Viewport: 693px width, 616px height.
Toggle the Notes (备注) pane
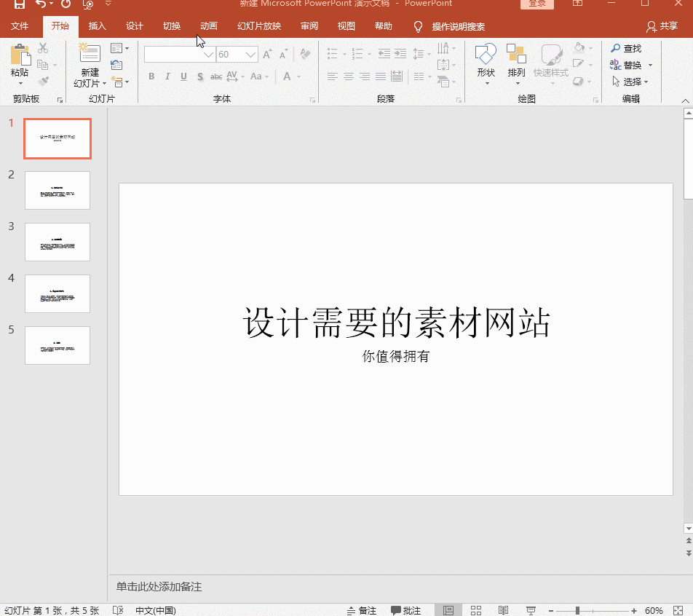point(362,610)
